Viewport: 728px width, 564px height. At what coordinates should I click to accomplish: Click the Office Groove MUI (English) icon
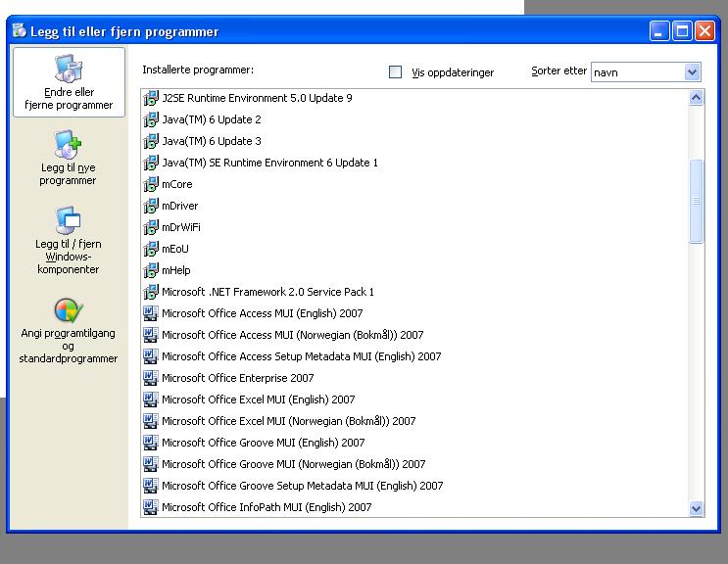pos(151,443)
